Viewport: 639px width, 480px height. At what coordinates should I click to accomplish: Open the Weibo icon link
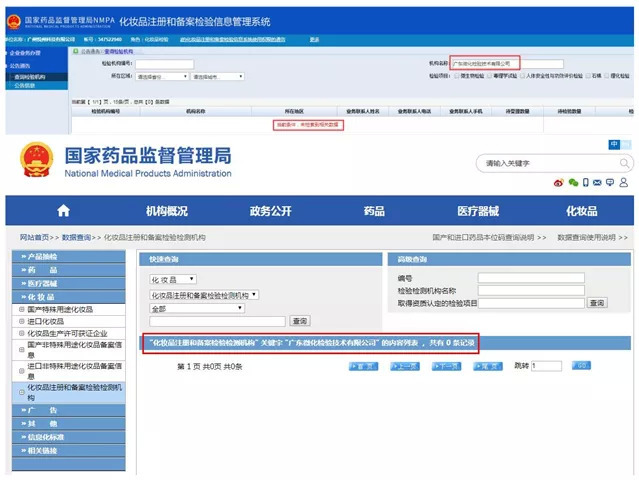558,183
